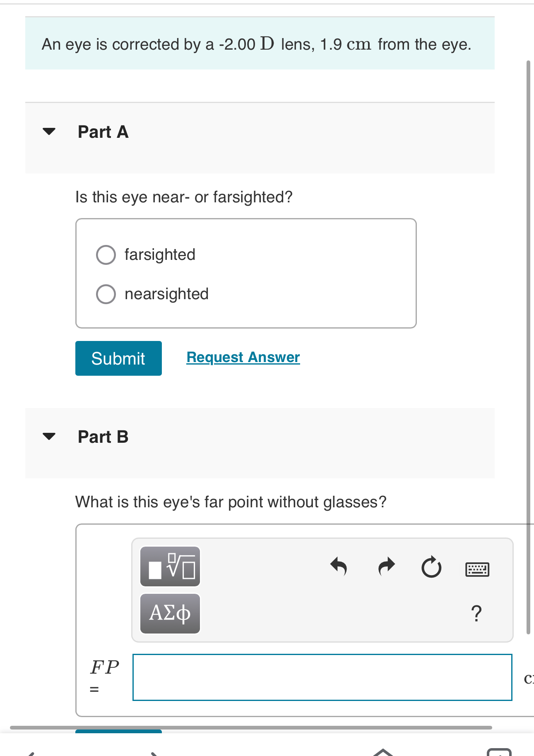
Task: Undo the last equation edit
Action: point(339,567)
